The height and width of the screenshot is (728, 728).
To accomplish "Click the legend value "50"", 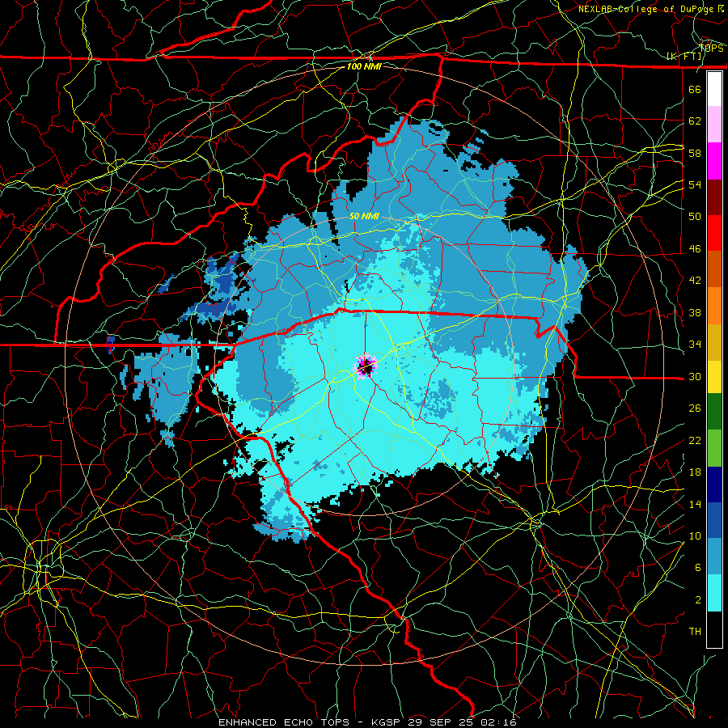I will pos(695,217).
